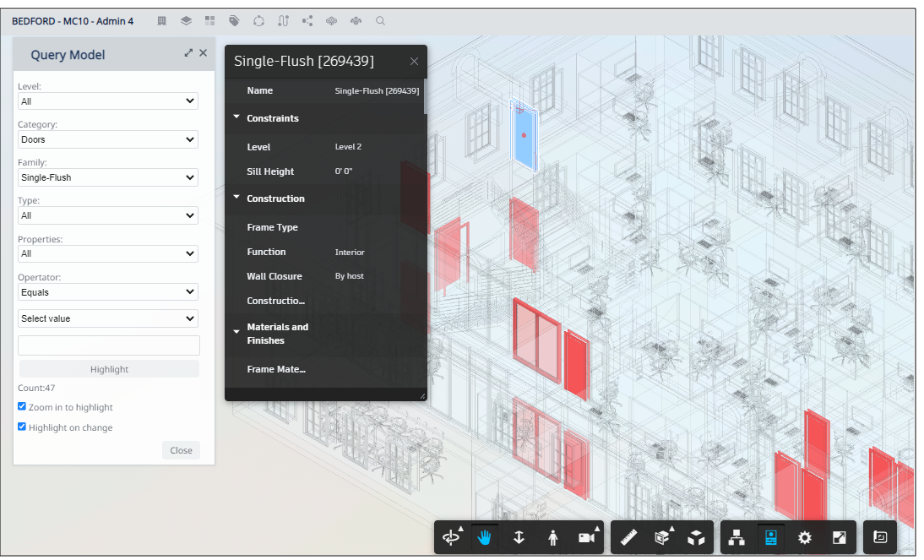Toggle the Properties panel icon off
Viewport: 924px width, 560px height.
(x=770, y=537)
